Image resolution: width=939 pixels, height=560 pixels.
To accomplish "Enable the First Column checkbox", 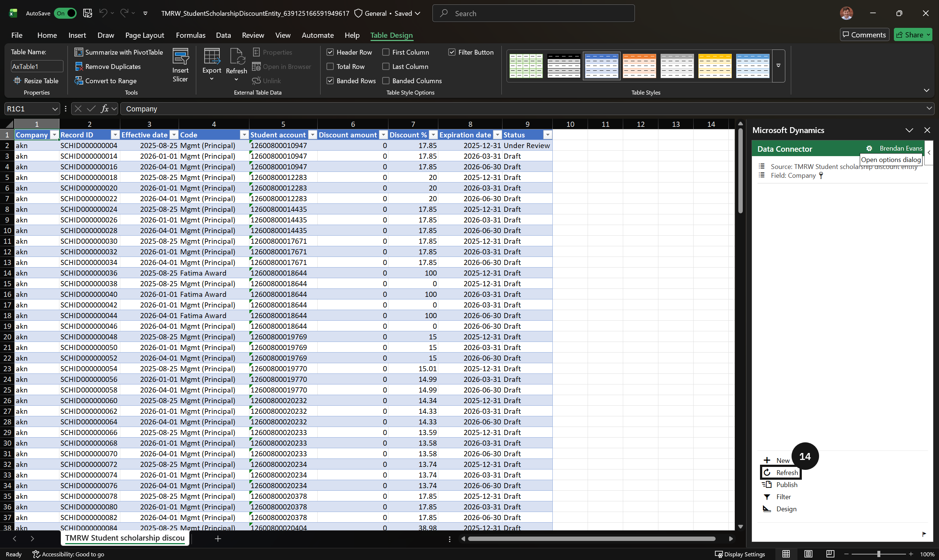I will 386,52.
